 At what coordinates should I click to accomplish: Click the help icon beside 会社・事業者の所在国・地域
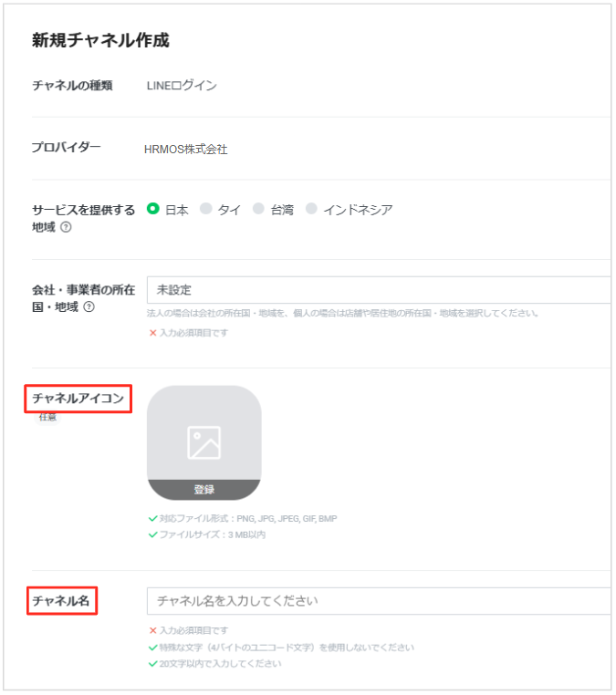pos(89,306)
